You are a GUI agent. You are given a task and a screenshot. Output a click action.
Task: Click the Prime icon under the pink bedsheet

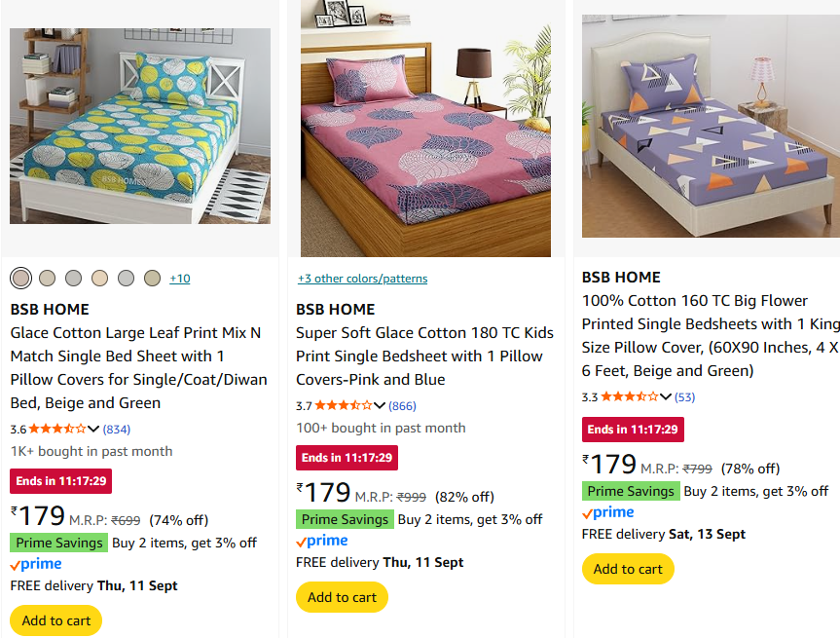tap(322, 541)
